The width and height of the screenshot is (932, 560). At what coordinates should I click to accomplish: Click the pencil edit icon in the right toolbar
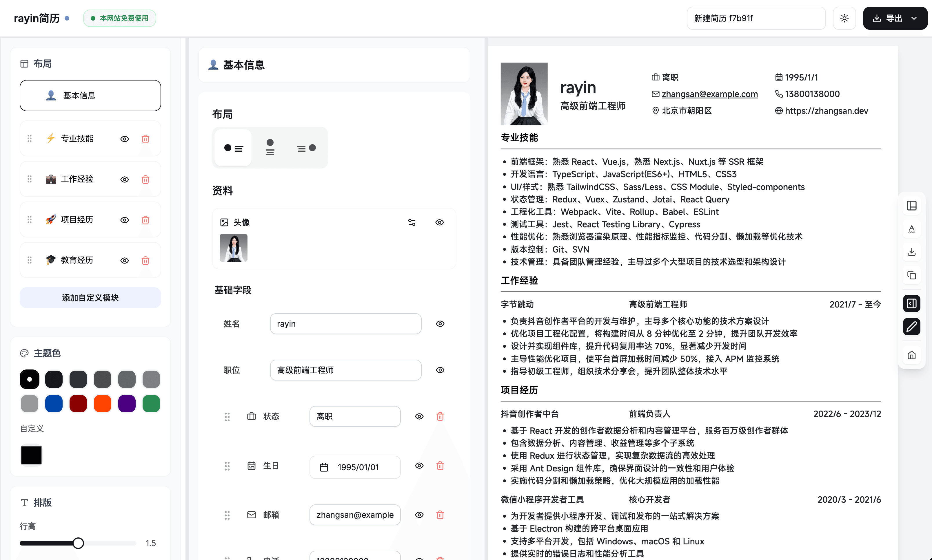911,326
